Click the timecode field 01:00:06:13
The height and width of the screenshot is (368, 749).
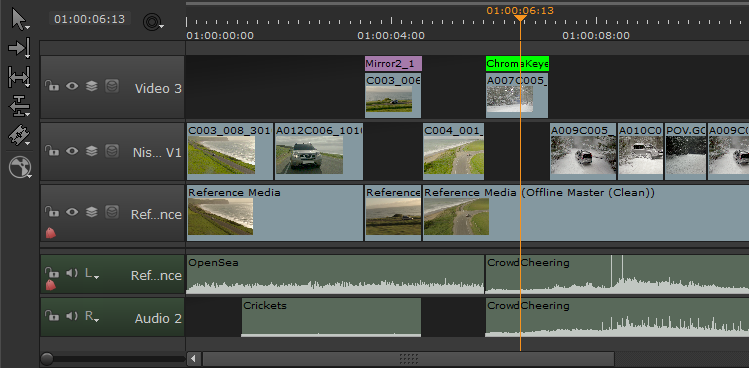(x=89, y=19)
